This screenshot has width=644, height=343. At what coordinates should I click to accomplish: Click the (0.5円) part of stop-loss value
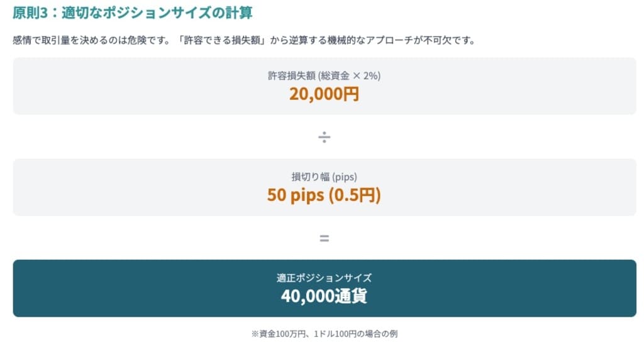[355, 195]
